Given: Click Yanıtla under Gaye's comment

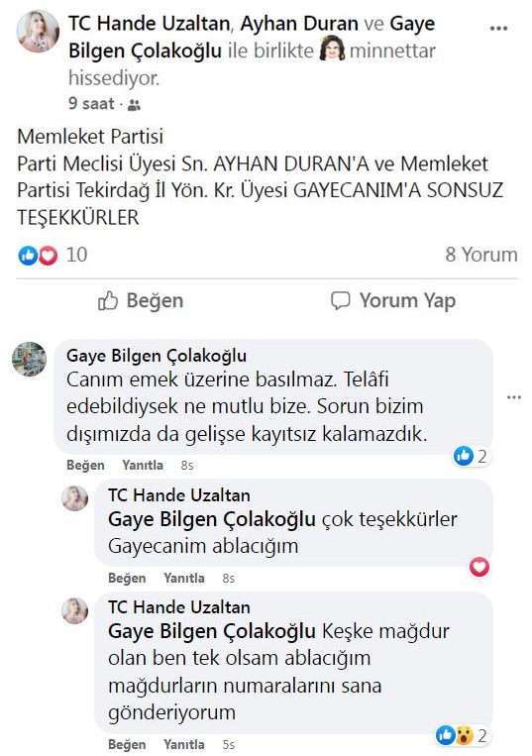Looking at the screenshot, I should tap(143, 466).
